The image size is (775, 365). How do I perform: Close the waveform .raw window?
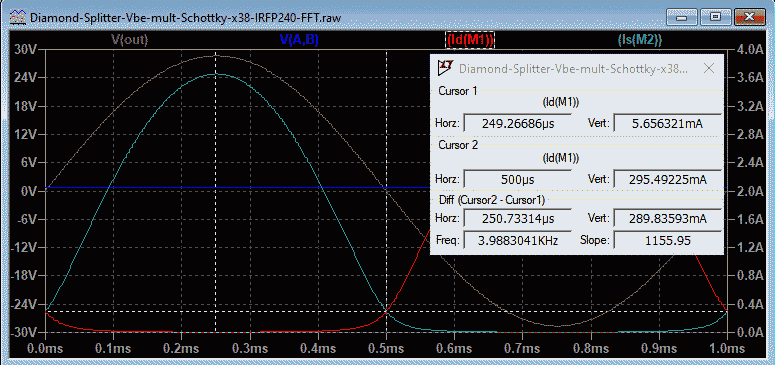(x=749, y=17)
